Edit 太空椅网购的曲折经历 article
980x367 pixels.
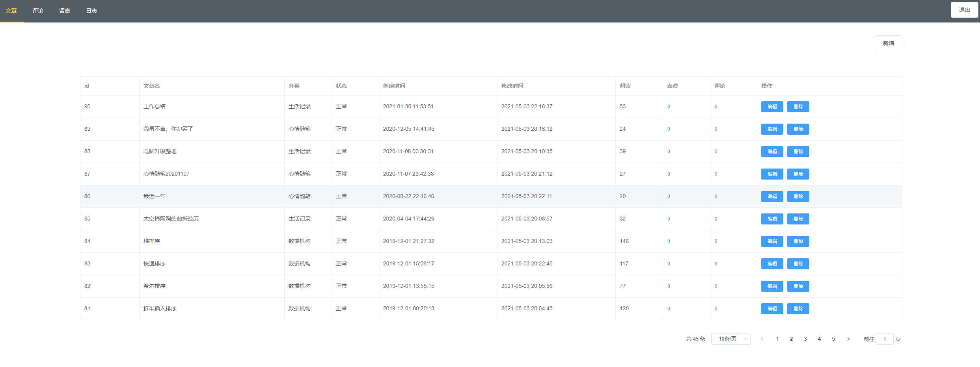pos(772,219)
